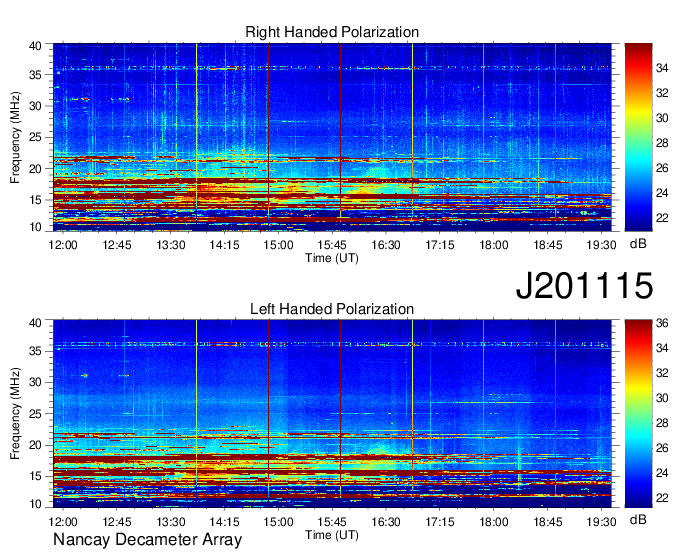
Task: Click the 15:00 tick under the Left Handed plot
Action: tap(278, 522)
